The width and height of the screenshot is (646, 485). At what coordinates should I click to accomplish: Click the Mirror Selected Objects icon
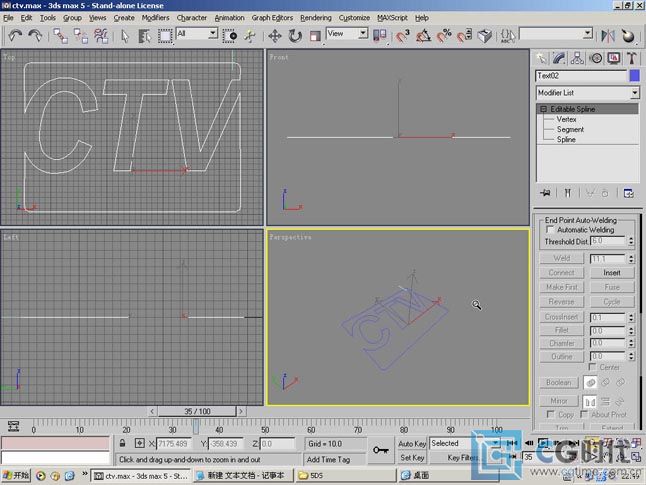[608, 36]
